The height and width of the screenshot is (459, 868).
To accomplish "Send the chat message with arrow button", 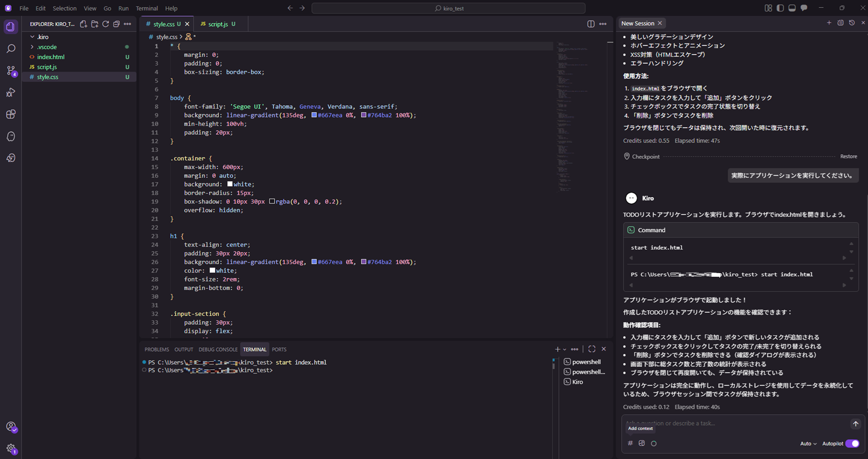I will 855,424.
